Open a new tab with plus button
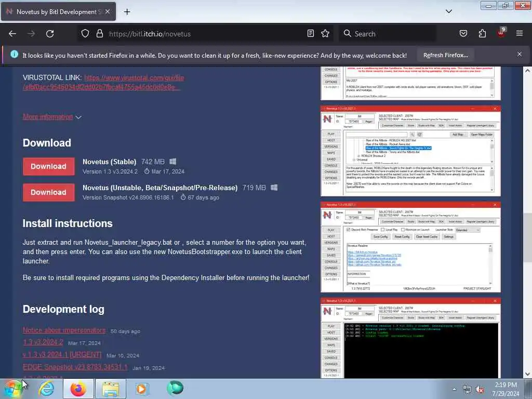 pyautogui.click(x=127, y=12)
